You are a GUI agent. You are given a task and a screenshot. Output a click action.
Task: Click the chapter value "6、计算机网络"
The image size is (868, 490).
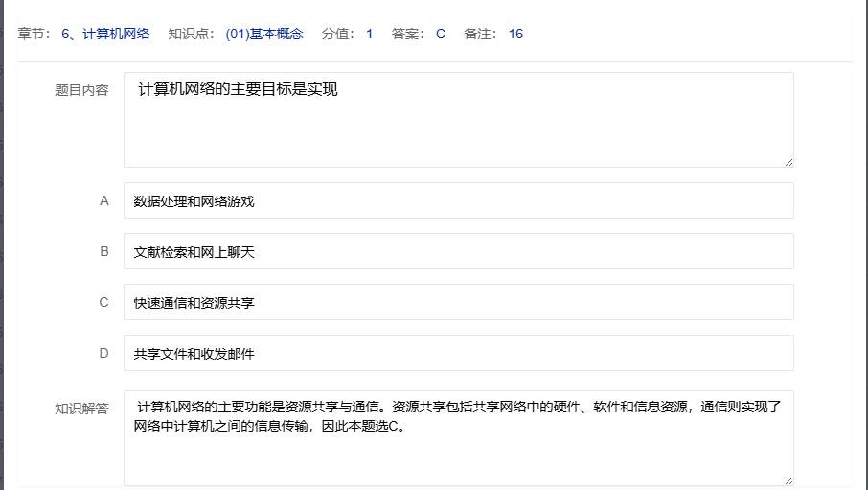click(105, 35)
